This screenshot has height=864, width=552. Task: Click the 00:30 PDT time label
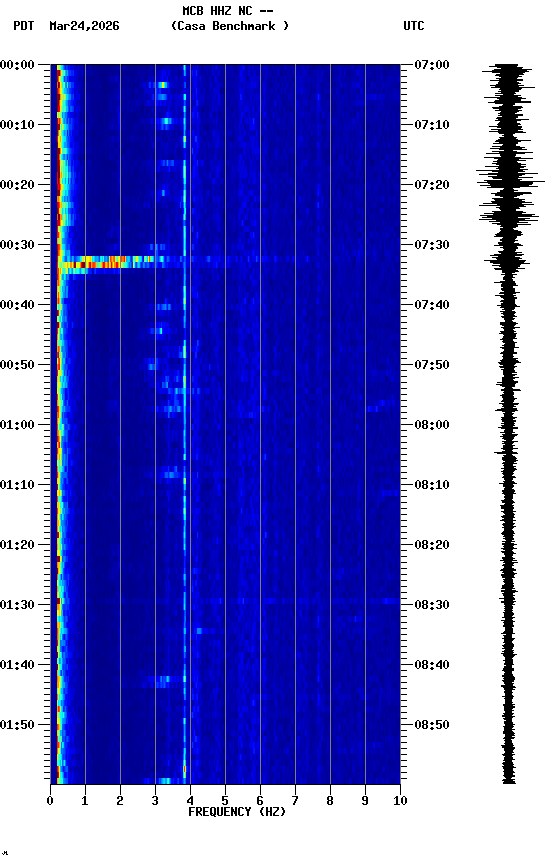click(17, 245)
